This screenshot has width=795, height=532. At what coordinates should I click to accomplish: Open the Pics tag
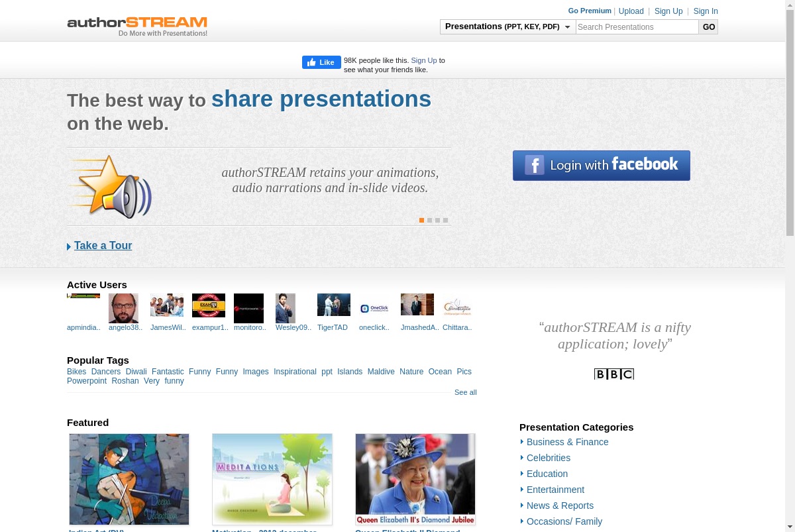click(x=464, y=372)
